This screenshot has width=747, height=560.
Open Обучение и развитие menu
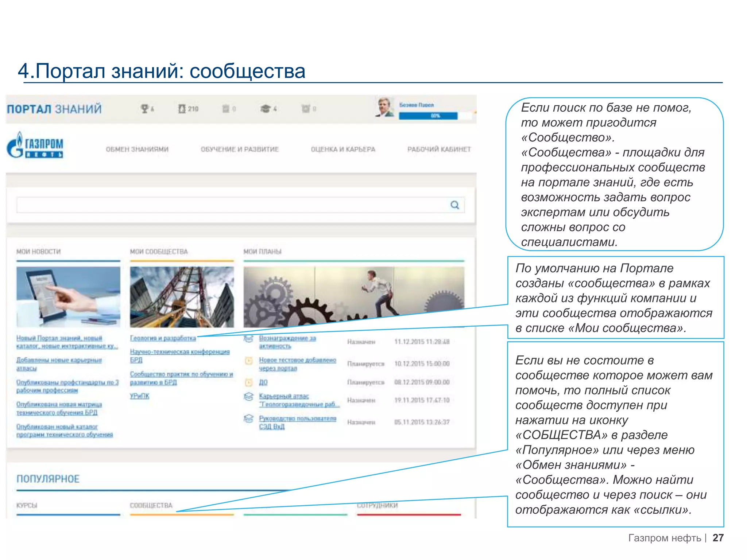coord(240,149)
